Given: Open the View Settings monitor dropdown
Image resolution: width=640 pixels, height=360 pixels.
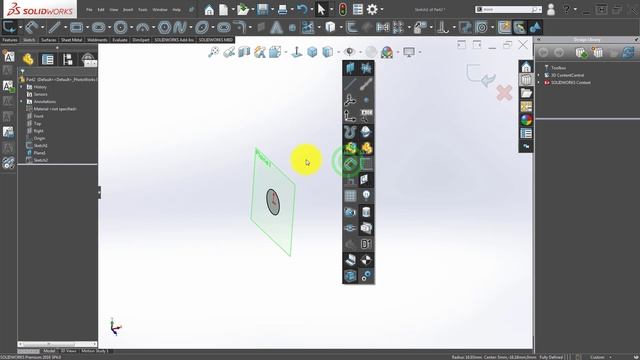Looking at the screenshot, I should point(409,52).
